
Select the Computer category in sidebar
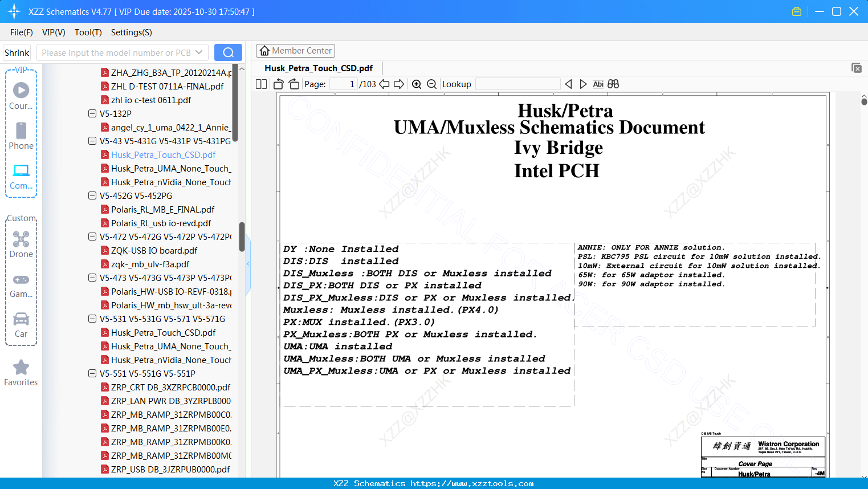point(21,176)
